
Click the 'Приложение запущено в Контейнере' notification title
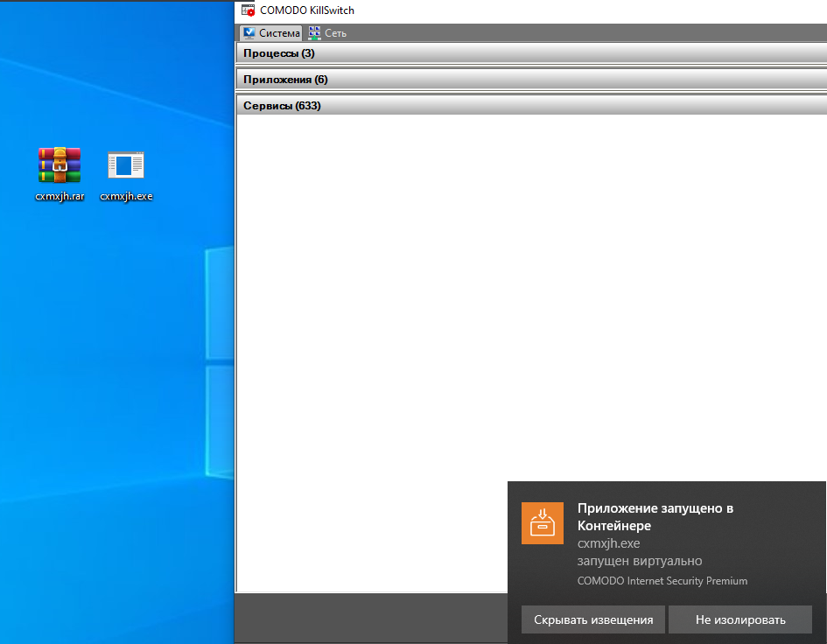click(x=655, y=517)
